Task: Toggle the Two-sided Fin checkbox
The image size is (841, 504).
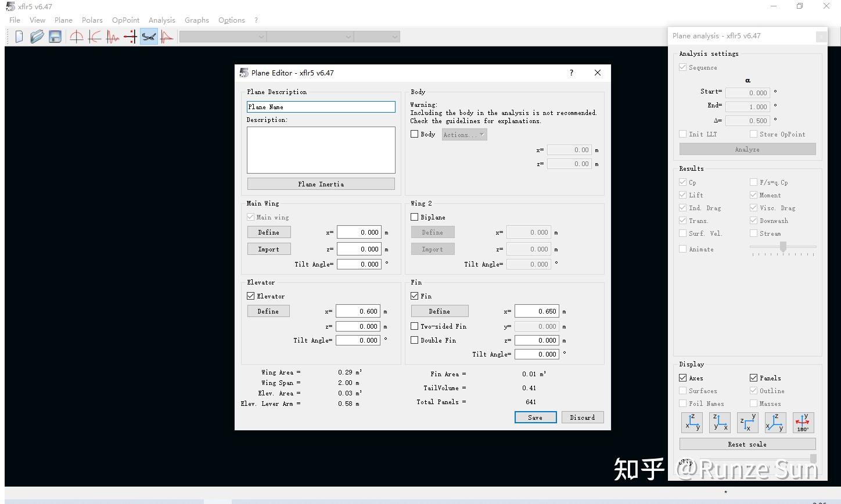Action: [x=414, y=326]
